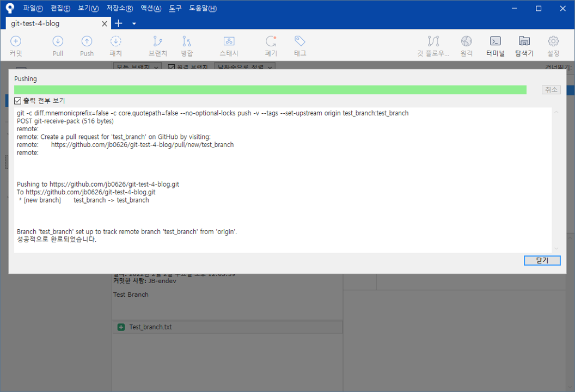Click the green Pushing progress bar
This screenshot has height=392, width=575.
270,90
